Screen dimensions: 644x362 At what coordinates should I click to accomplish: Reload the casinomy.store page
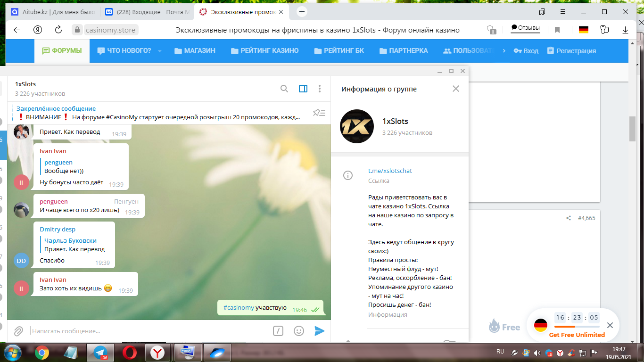58,30
